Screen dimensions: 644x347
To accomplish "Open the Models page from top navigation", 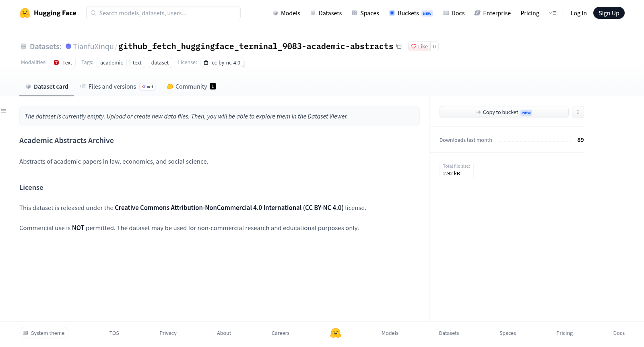I will click(x=287, y=13).
